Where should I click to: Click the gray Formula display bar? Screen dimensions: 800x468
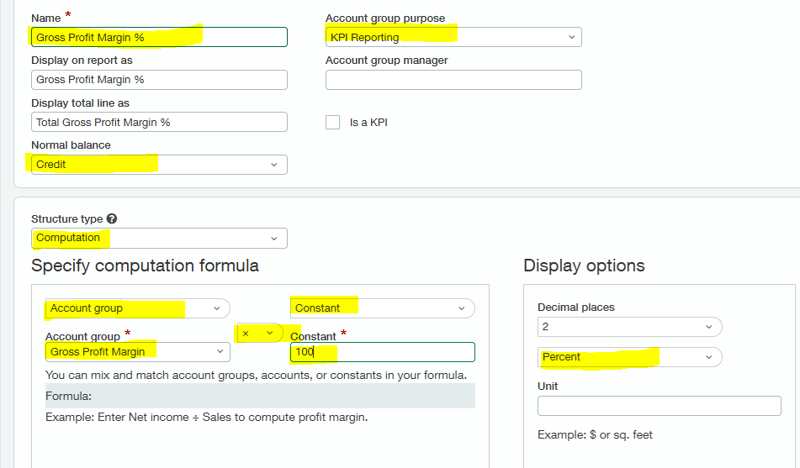[x=260, y=396]
